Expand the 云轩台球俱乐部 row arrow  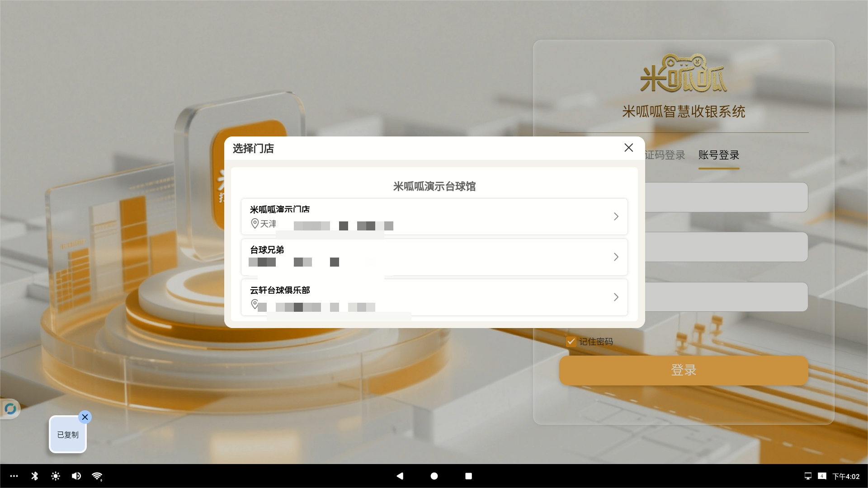pyautogui.click(x=616, y=297)
